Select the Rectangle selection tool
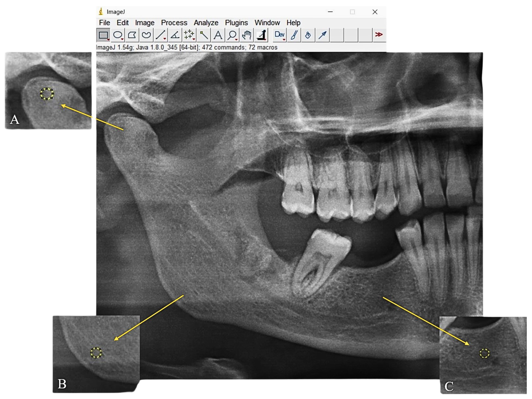 pos(103,35)
